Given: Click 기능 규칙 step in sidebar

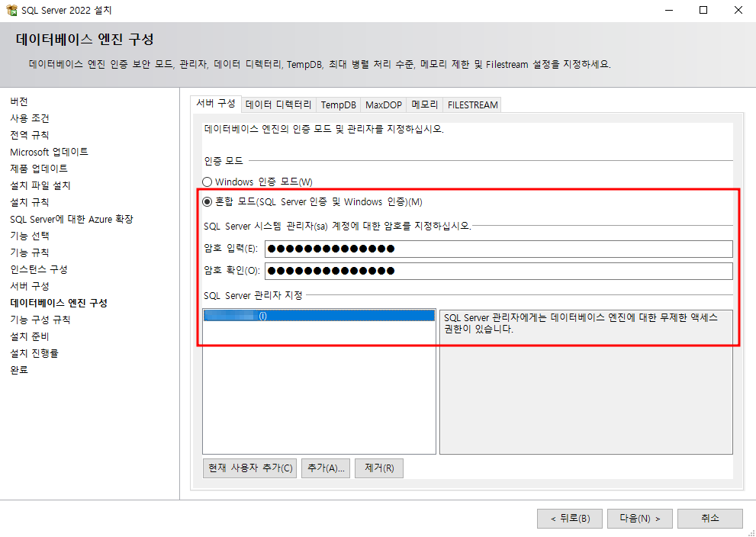Looking at the screenshot, I should 30,252.
